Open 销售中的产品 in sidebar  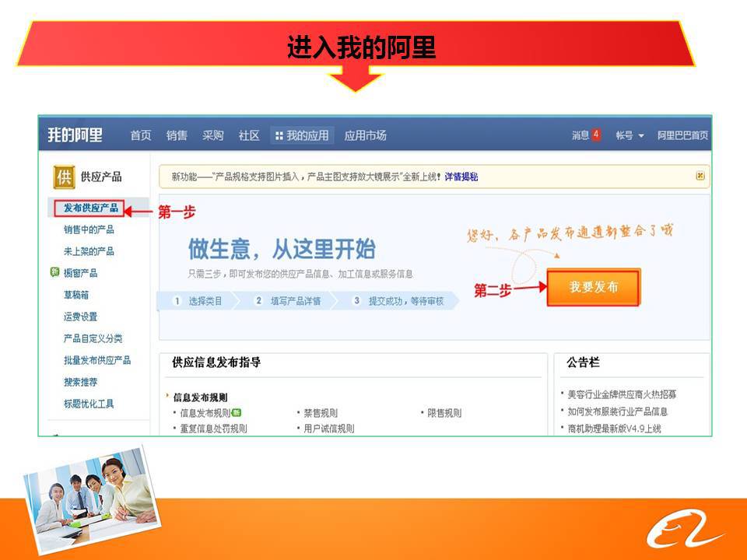(89, 229)
